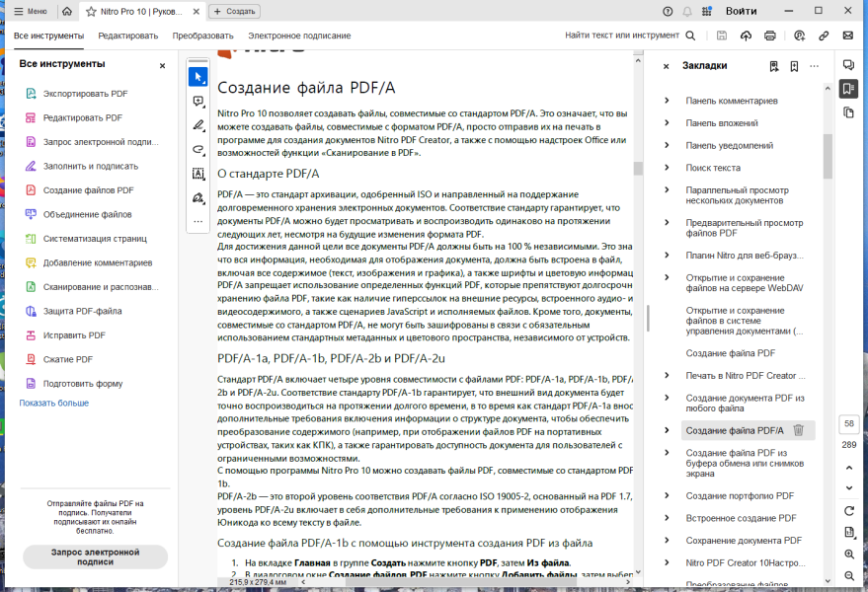Click the Создать new tab button
Screen dimensions: 868x592
(x=235, y=11)
